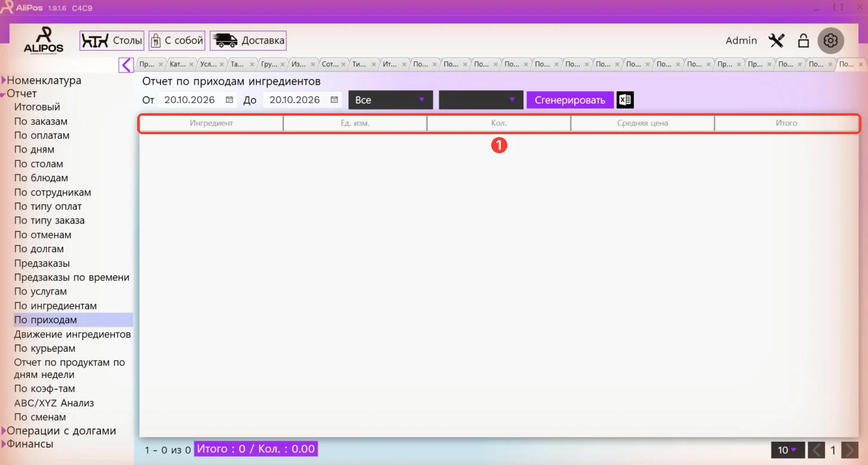Go to the previous page arrow
The width and height of the screenshot is (868, 465).
click(817, 450)
